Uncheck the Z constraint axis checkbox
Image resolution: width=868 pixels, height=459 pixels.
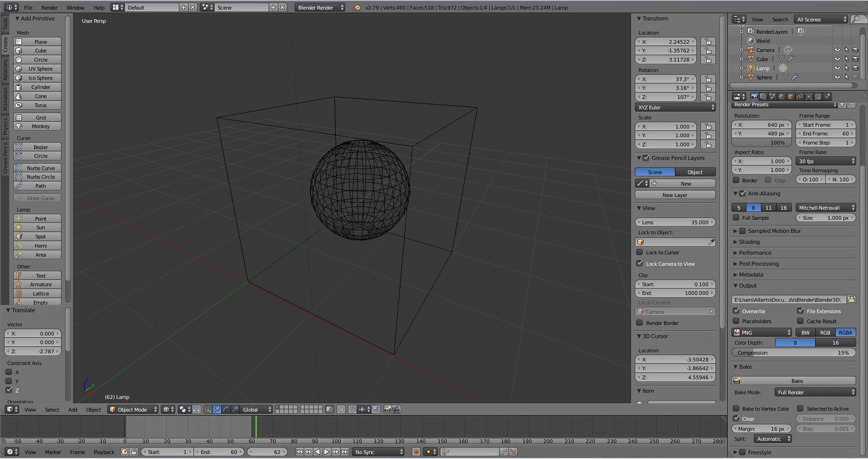click(x=9, y=390)
